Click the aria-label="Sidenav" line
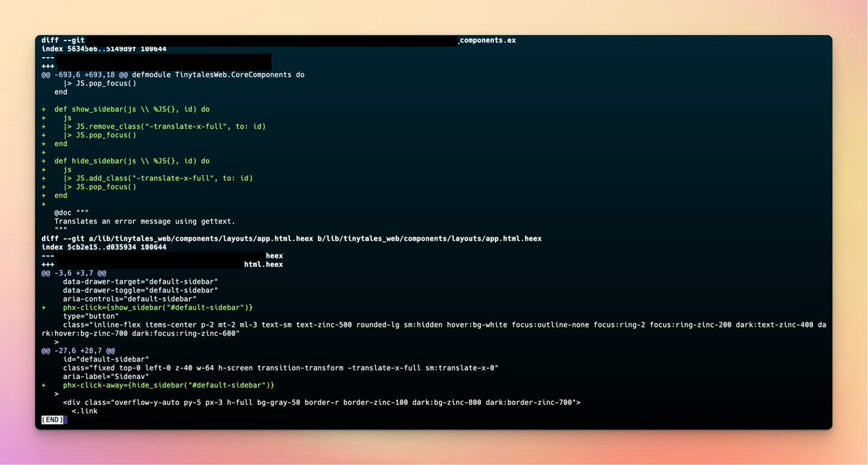Screen dimensions: 868x465 pyautogui.click(x=108, y=376)
